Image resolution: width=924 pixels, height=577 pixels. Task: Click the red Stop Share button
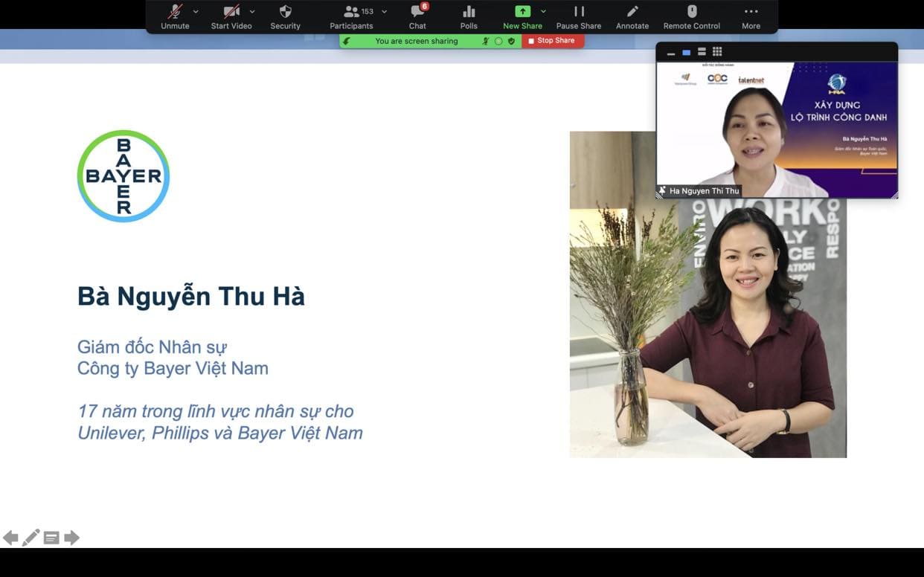click(x=551, y=41)
